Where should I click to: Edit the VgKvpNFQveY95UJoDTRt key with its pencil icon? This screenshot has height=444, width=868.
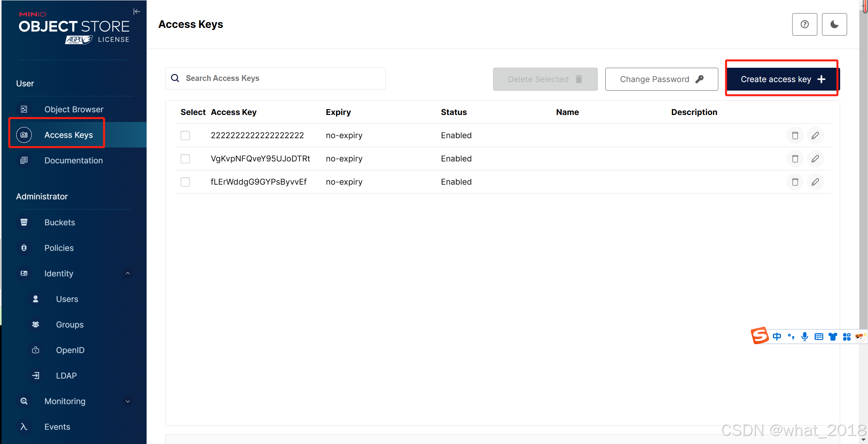point(815,159)
